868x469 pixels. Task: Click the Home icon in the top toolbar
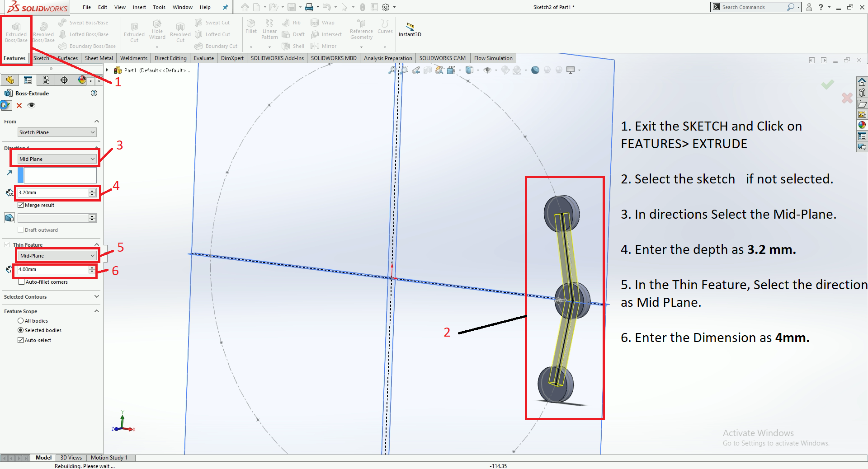point(245,7)
